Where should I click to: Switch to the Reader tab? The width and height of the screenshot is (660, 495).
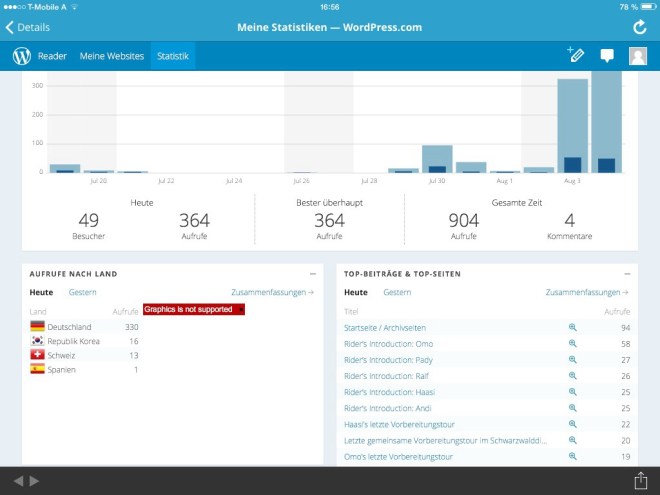pos(52,56)
